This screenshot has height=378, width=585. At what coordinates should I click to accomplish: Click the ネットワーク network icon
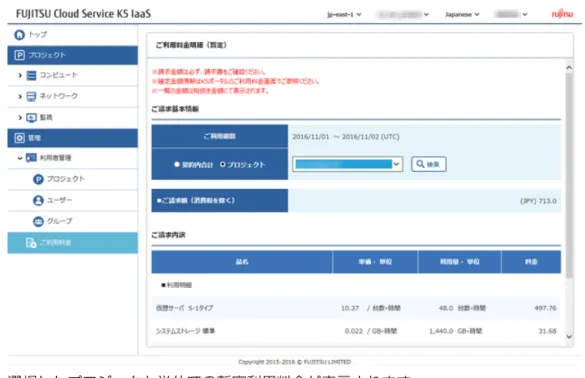(x=31, y=97)
